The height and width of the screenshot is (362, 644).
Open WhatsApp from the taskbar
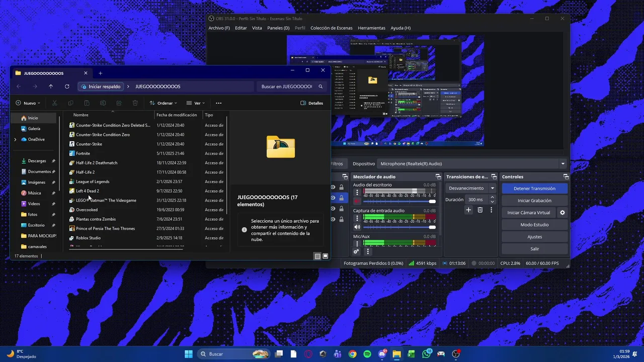[427, 354]
